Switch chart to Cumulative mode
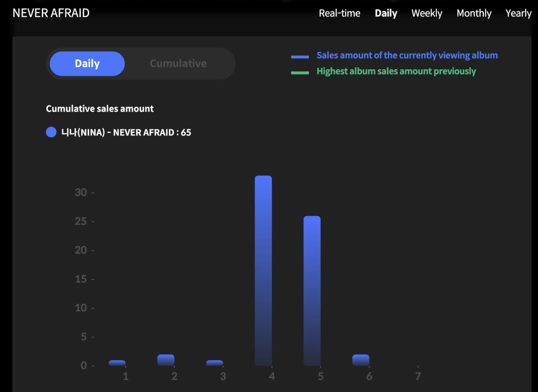This screenshot has height=392, width=538. [x=178, y=64]
